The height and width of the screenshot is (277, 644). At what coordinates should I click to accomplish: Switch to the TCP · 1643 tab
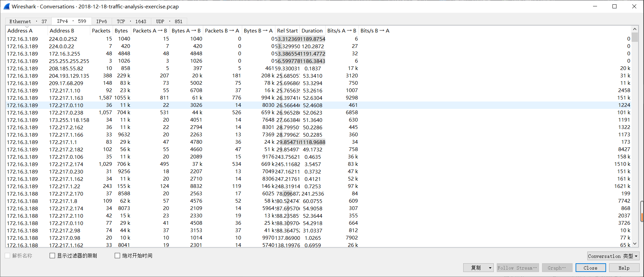tap(131, 21)
